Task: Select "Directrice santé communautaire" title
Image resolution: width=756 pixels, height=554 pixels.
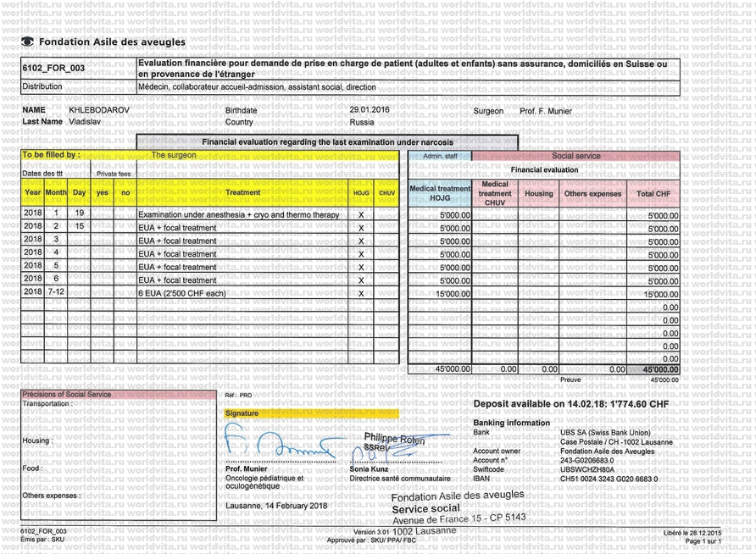Action: tap(400, 479)
